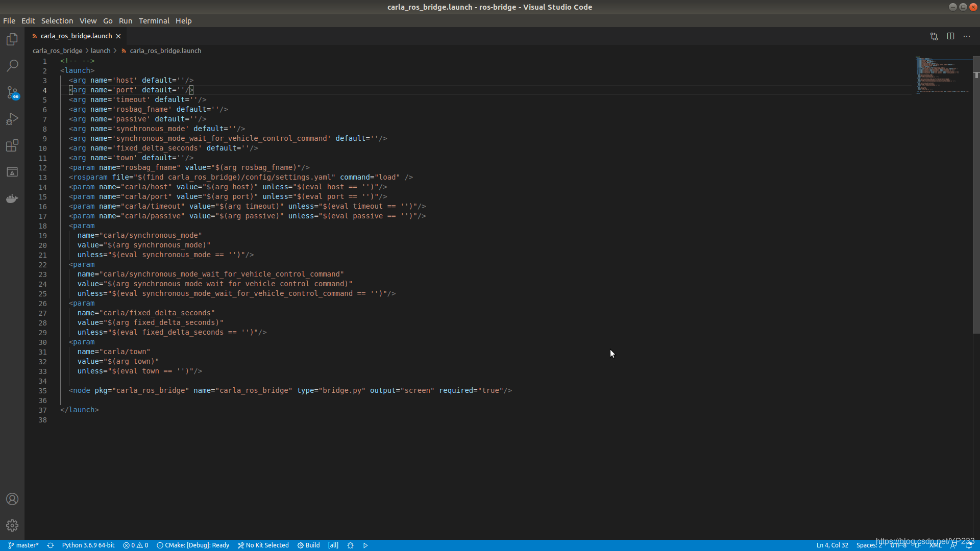Screen dimensions: 980x551
Task: Open the Terminal menu
Action: tap(154, 21)
